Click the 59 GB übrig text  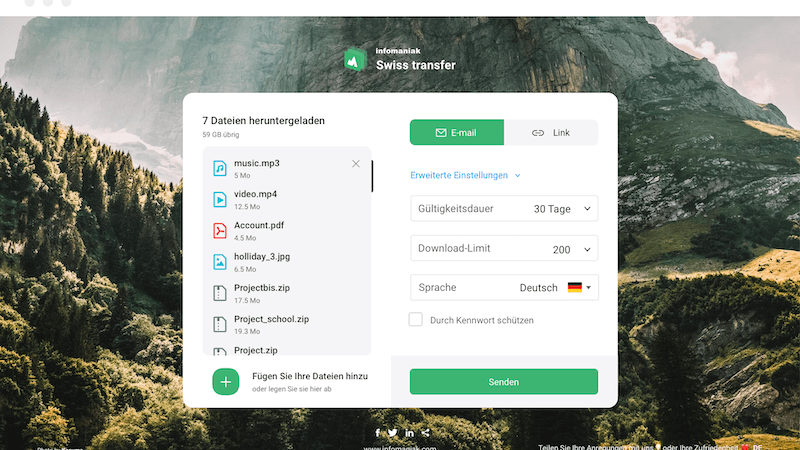pyautogui.click(x=220, y=135)
